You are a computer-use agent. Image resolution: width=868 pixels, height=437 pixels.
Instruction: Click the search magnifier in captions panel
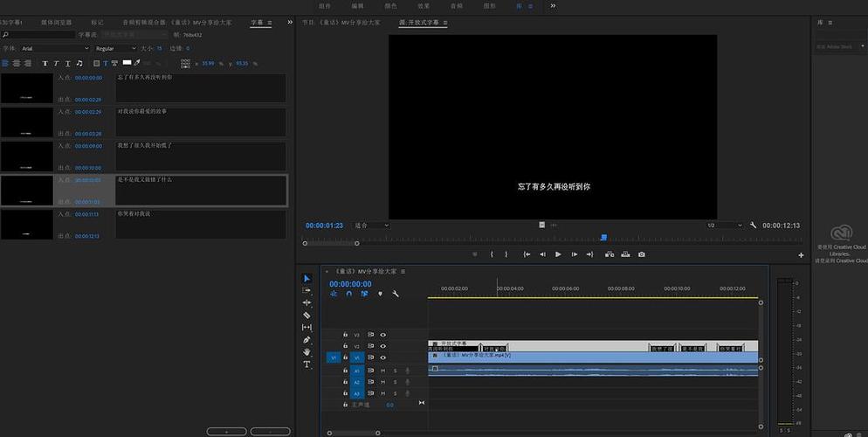coord(5,35)
